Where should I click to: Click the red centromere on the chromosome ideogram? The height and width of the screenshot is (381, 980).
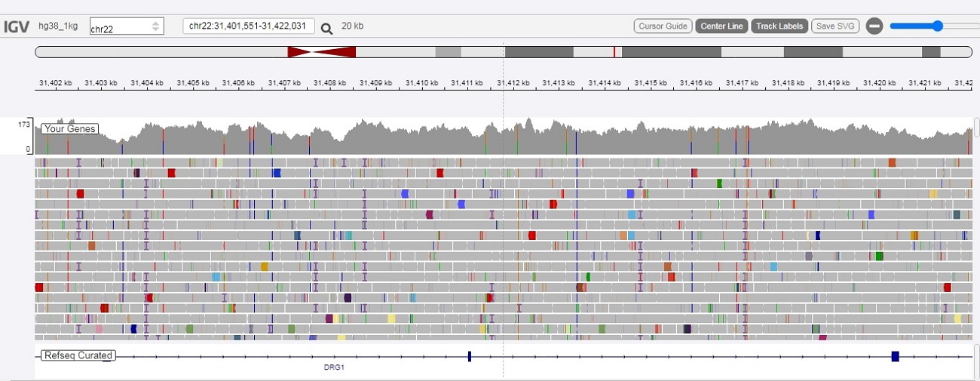[x=321, y=52]
